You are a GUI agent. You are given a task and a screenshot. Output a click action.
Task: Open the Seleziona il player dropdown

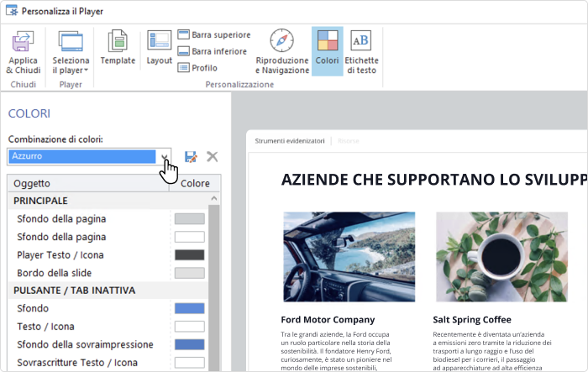tap(71, 52)
